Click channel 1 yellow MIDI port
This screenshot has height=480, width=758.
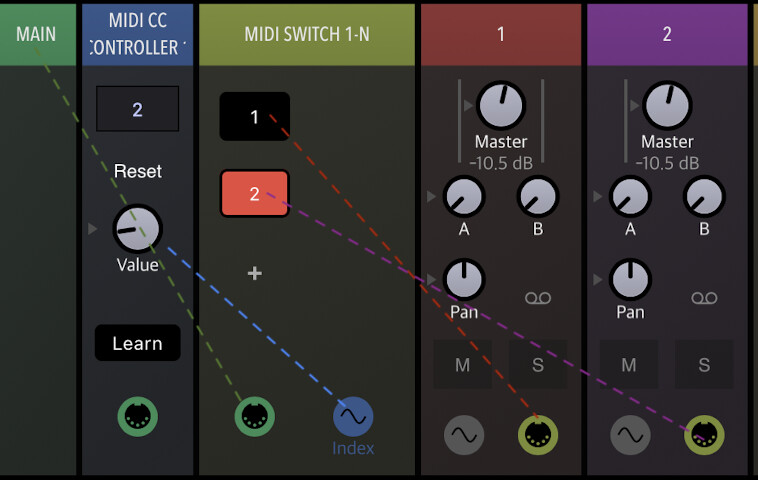pos(538,434)
